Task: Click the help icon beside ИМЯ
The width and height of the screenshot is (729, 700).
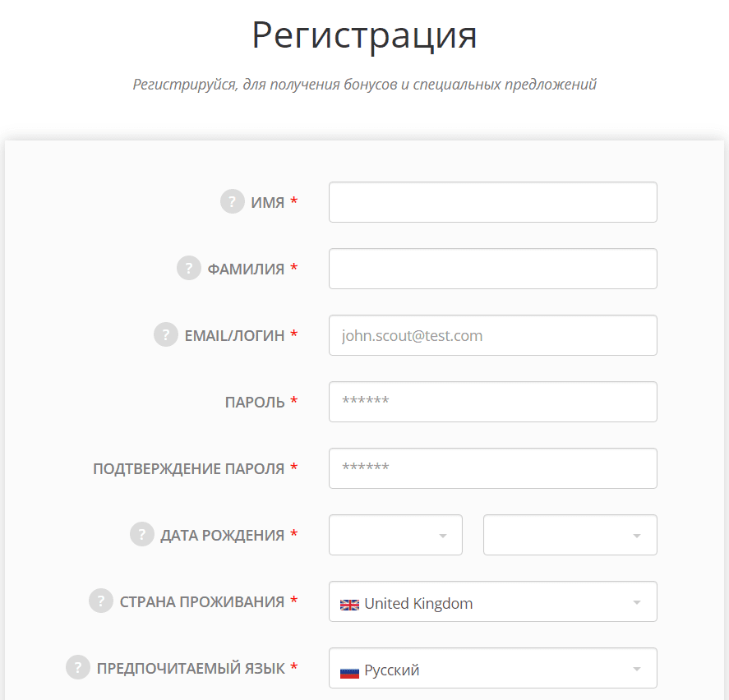Action: (233, 202)
